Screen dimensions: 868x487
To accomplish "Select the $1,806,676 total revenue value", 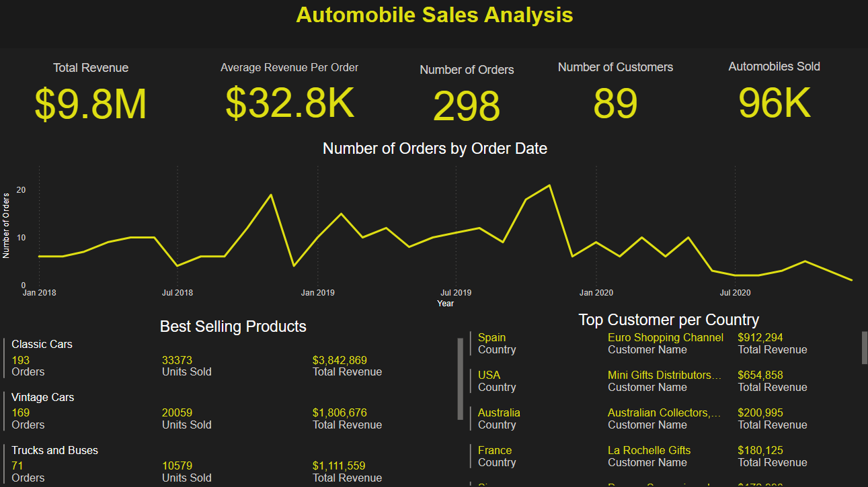I will [340, 413].
